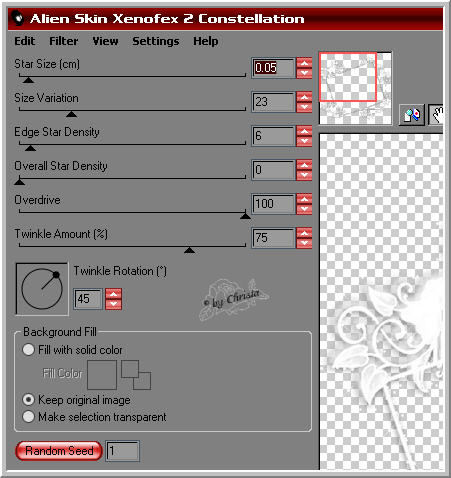Choose Make selection transparent option

[28, 417]
